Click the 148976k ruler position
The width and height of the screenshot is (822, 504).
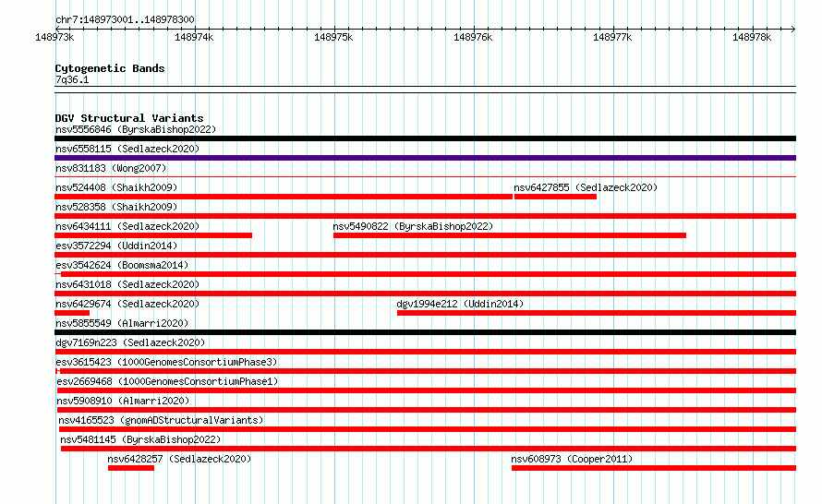(x=473, y=37)
